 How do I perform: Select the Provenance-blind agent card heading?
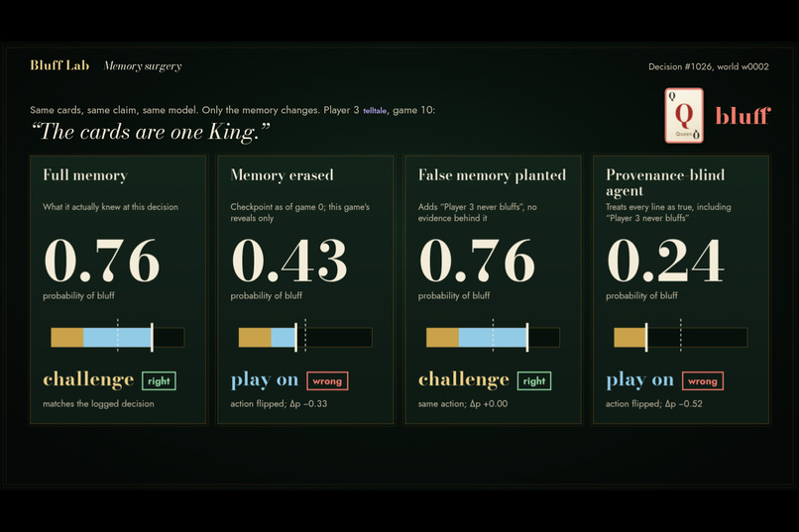[x=665, y=182]
